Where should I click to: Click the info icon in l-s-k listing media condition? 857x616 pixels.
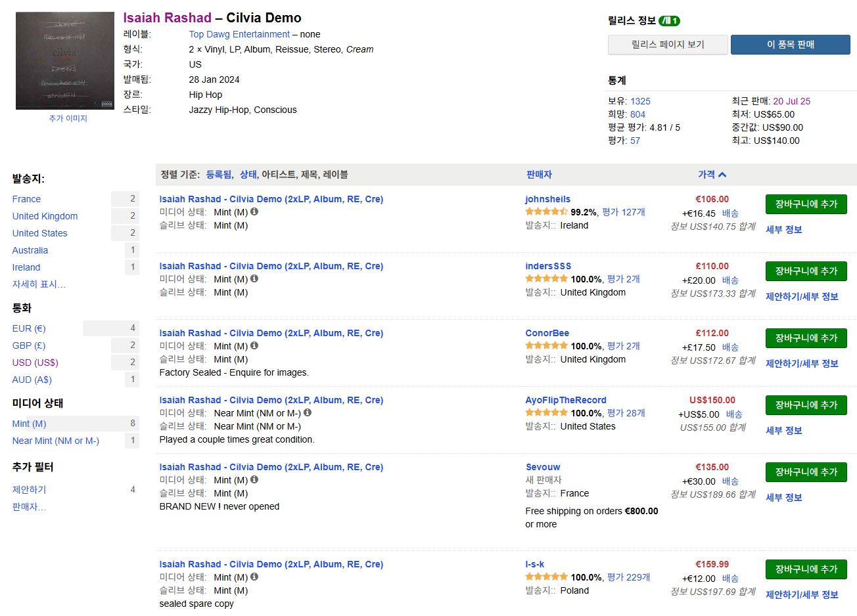pos(254,577)
